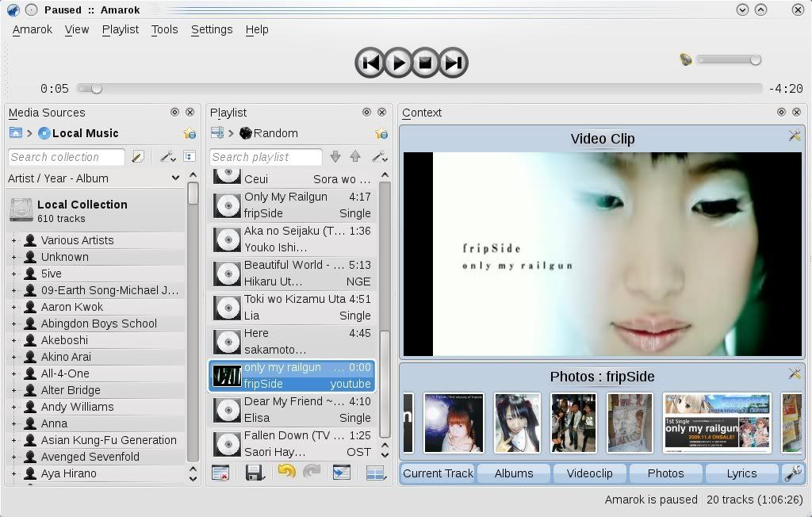Select Dear My Friend track by Elisa

click(292, 410)
